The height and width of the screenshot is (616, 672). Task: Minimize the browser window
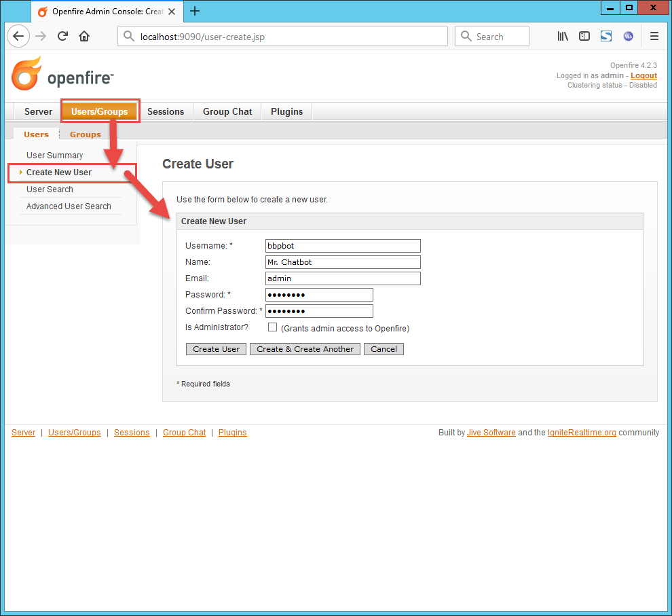click(610, 7)
